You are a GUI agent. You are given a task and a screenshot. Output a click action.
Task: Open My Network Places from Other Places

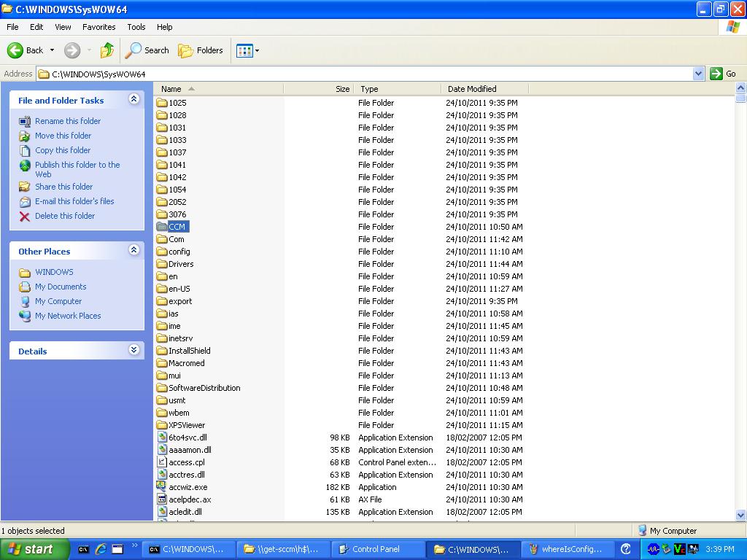[x=68, y=316]
